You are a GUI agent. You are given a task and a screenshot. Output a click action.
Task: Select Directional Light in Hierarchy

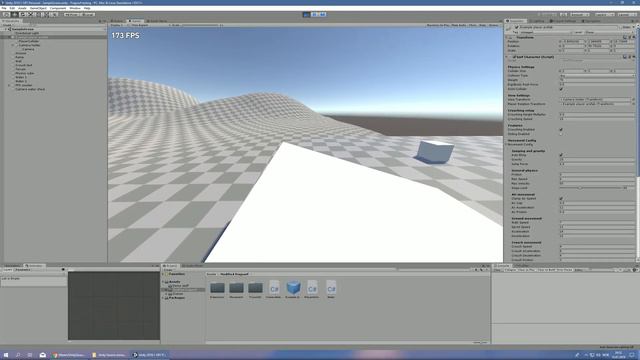[27, 33]
